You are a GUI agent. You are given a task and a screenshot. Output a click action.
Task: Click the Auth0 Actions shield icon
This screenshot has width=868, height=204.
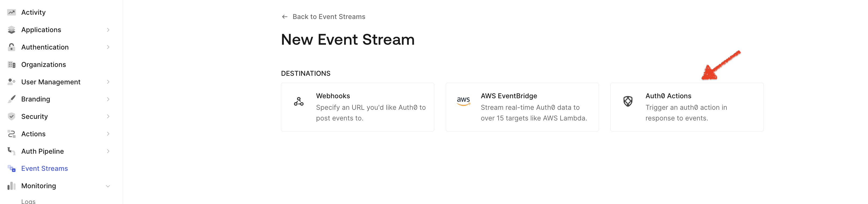point(628,101)
